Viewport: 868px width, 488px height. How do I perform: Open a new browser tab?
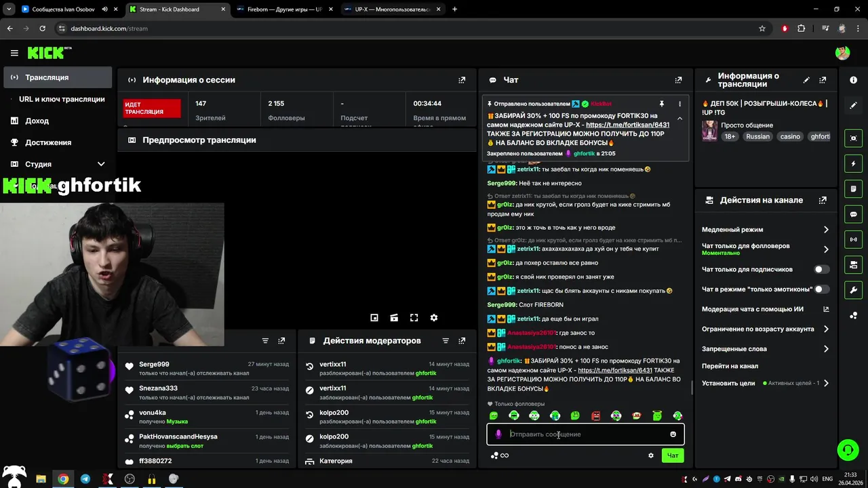(454, 9)
